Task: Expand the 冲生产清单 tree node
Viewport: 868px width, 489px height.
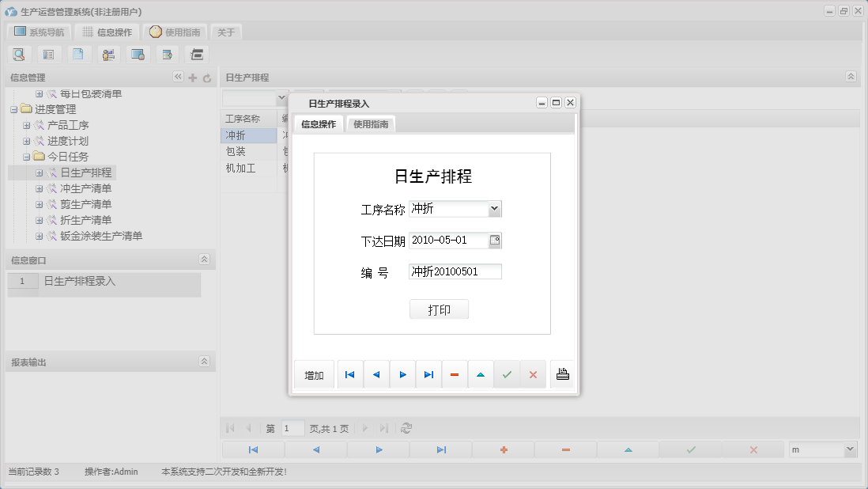Action: coord(37,188)
